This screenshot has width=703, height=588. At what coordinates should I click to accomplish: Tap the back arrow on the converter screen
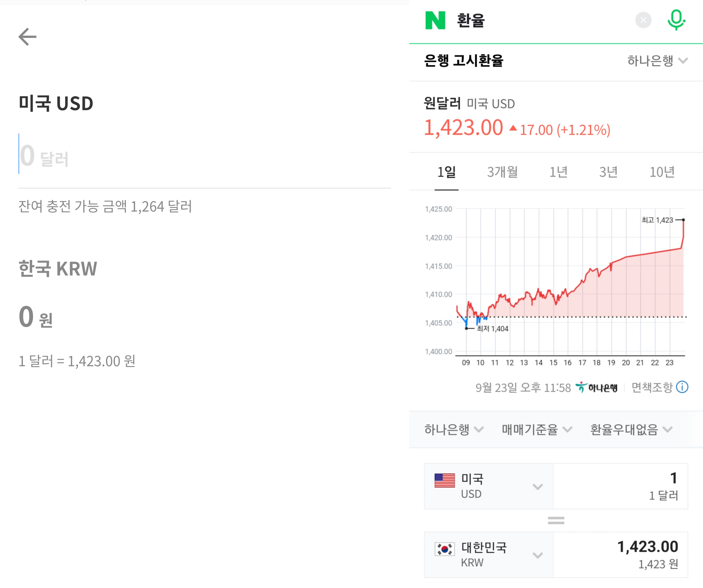click(x=27, y=36)
